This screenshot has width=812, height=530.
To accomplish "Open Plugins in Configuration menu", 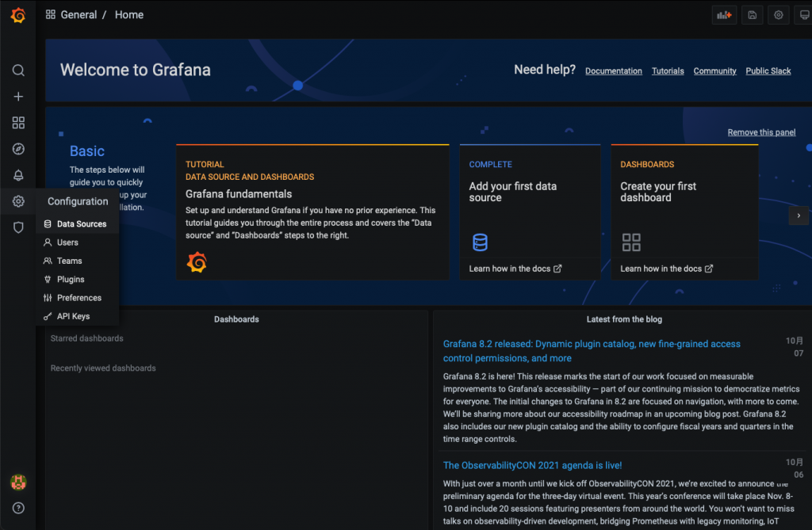I will 78,280.
